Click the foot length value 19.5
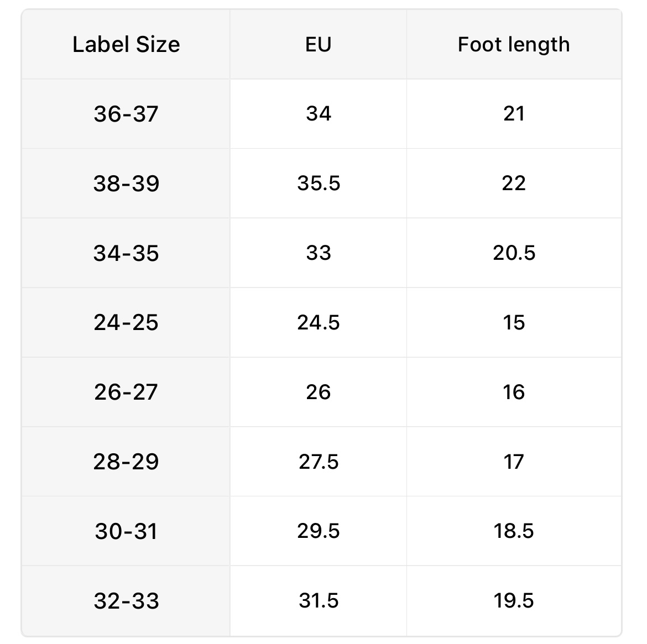Viewport: 647px width, 644px height. [514, 601]
